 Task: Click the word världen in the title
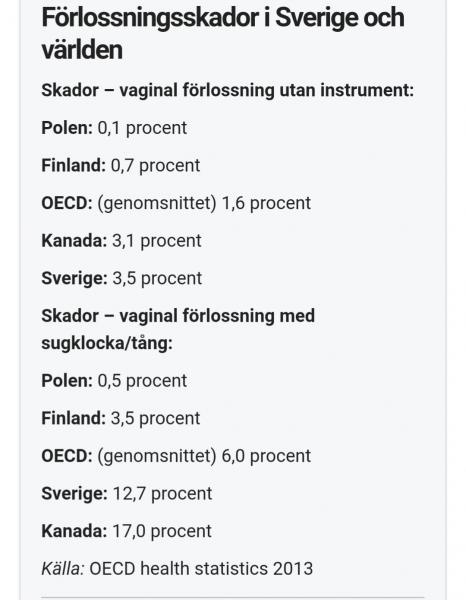[82, 50]
